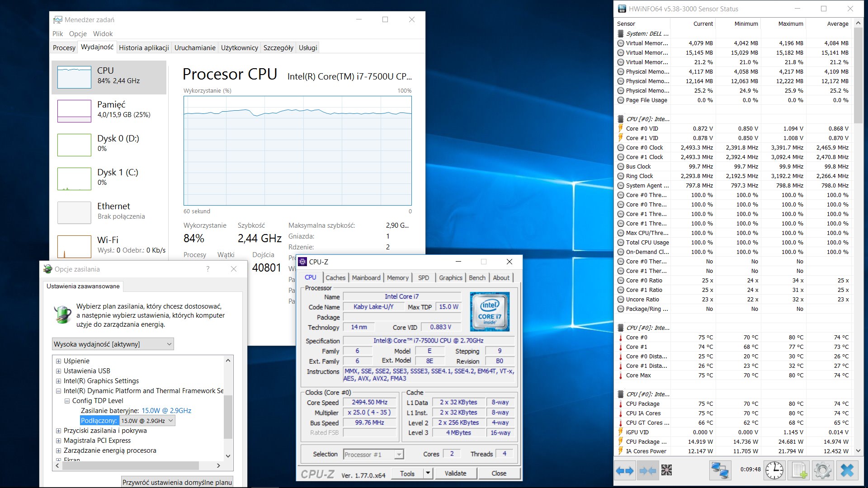
Task: Select the Dysk 1 (C:) graph thumbnail
Action: tap(74, 179)
